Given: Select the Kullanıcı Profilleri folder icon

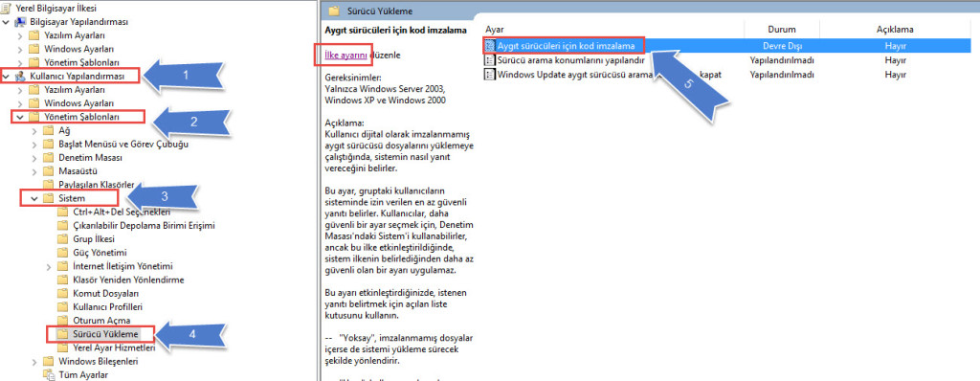Looking at the screenshot, I should [x=62, y=306].
